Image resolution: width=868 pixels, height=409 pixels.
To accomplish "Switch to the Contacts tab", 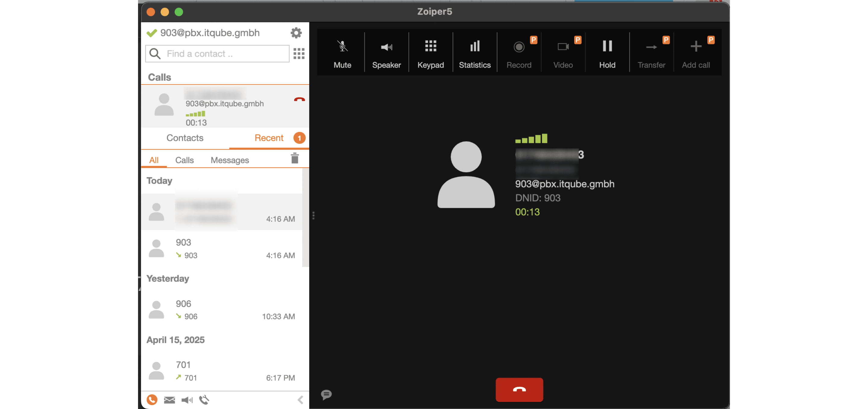I will [x=185, y=138].
